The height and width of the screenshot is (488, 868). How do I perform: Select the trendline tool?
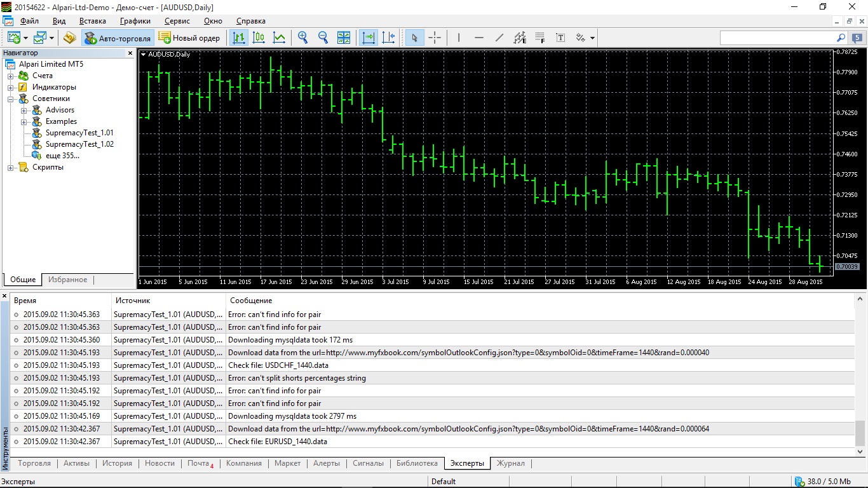499,37
